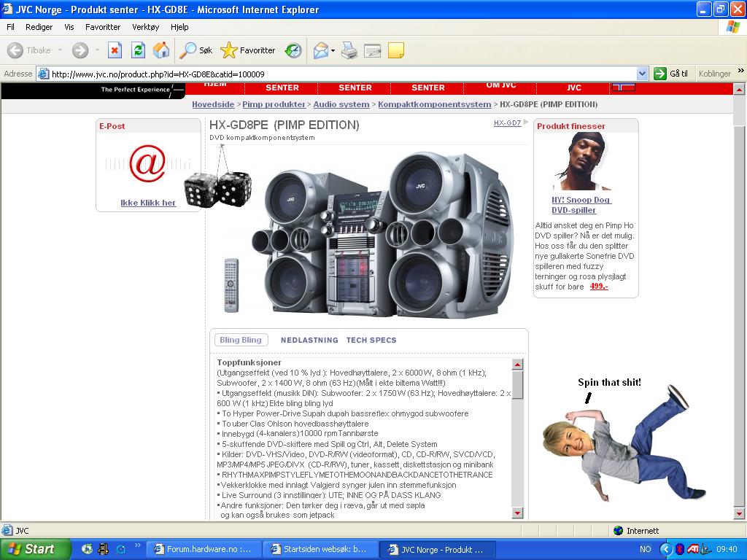Open the Fil menu
This screenshot has width=747, height=560.
(x=10, y=27)
